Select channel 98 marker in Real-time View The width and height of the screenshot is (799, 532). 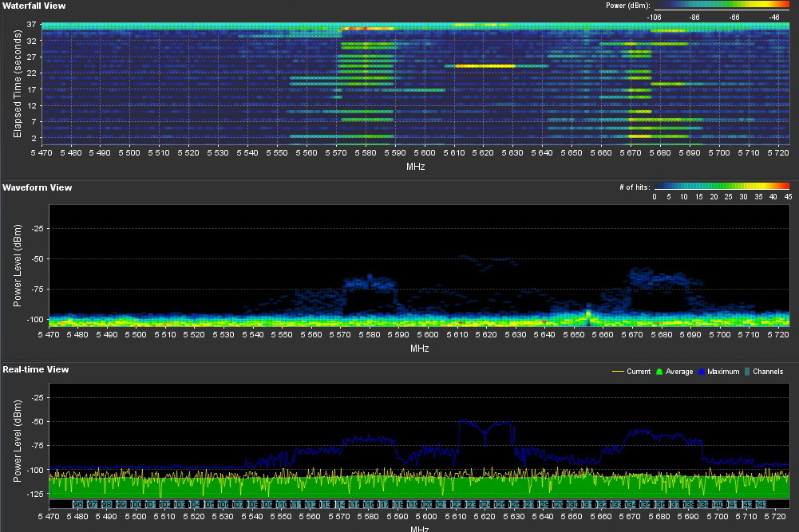tap(106, 505)
